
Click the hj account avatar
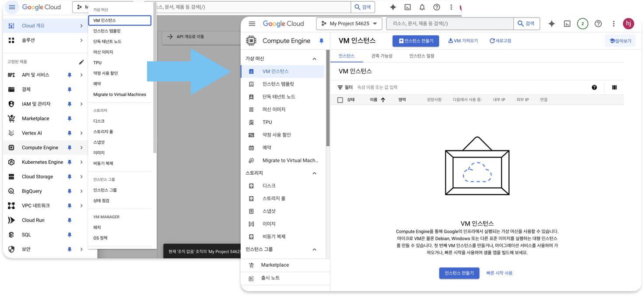pos(629,24)
